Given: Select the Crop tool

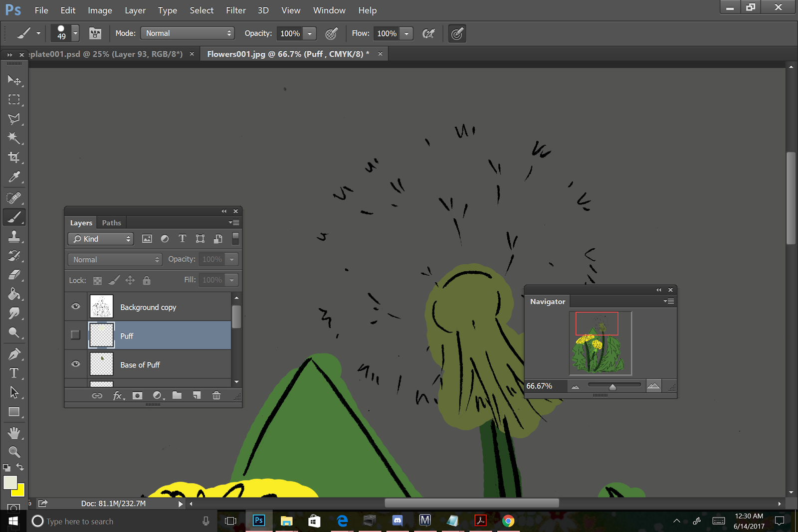Looking at the screenshot, I should click(x=14, y=158).
